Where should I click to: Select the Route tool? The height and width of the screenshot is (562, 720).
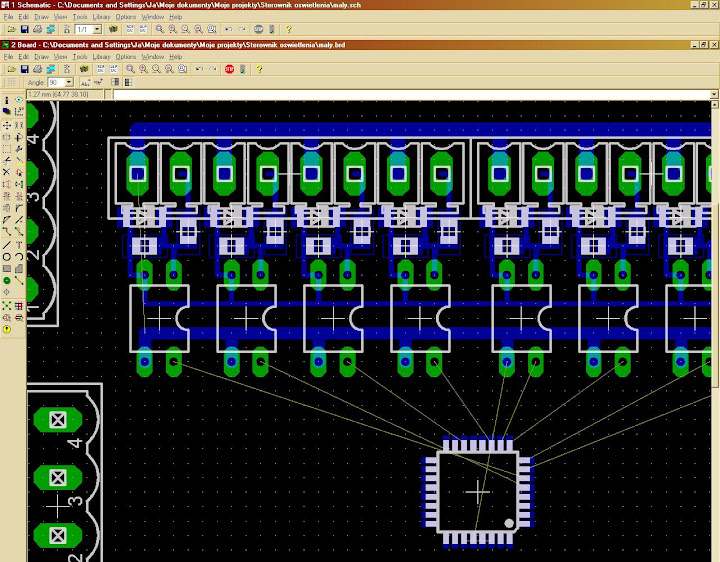(x=6, y=232)
